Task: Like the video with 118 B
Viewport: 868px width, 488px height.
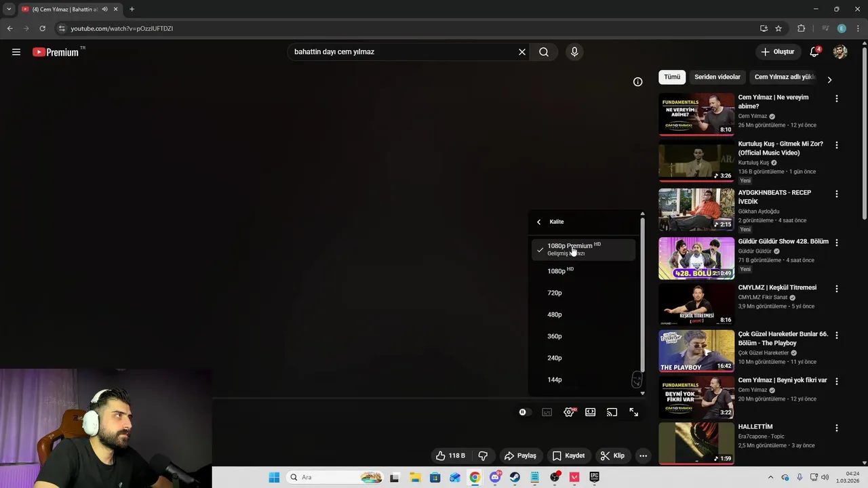Action: coord(450,455)
